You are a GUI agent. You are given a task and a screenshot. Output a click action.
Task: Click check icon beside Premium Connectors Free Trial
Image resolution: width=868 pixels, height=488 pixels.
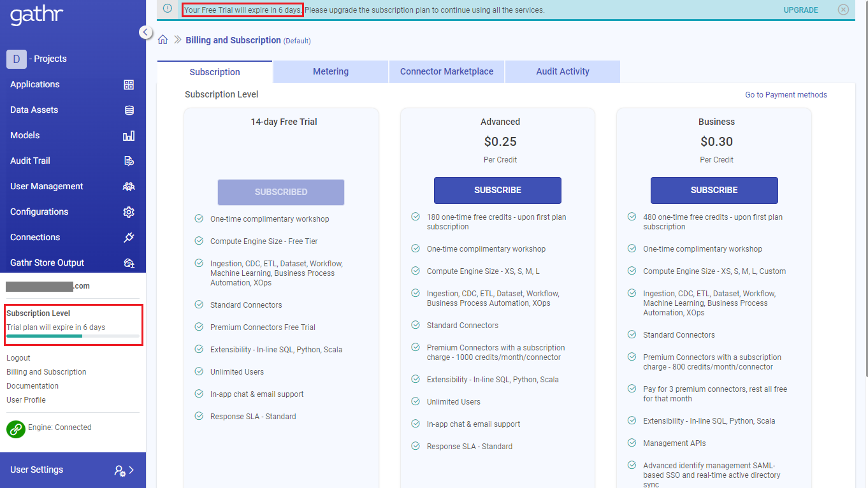tap(199, 327)
